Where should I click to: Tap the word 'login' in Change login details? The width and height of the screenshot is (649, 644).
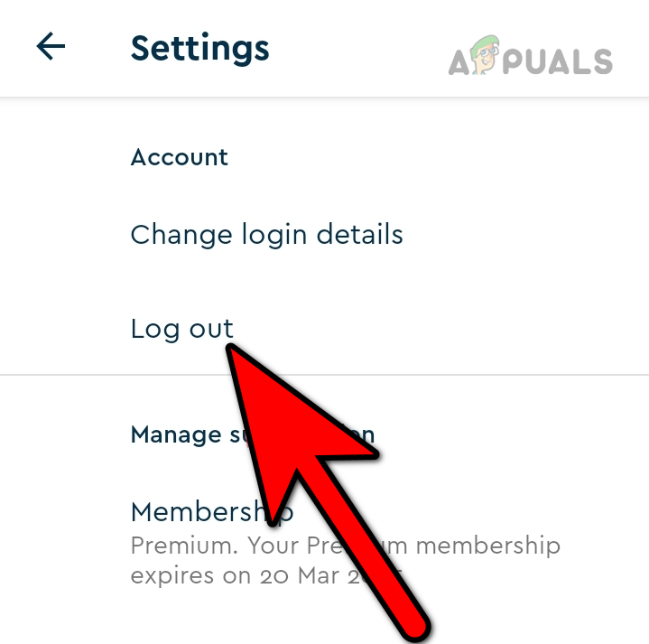(274, 235)
